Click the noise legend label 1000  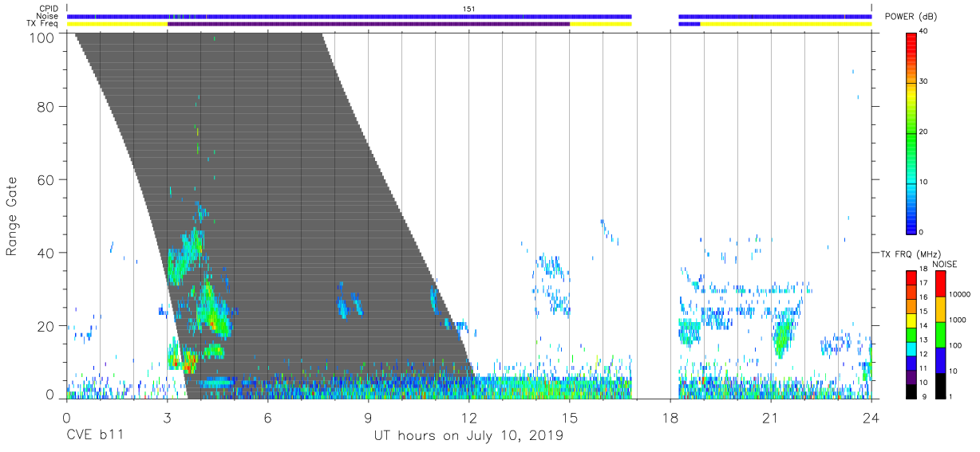[958, 320]
